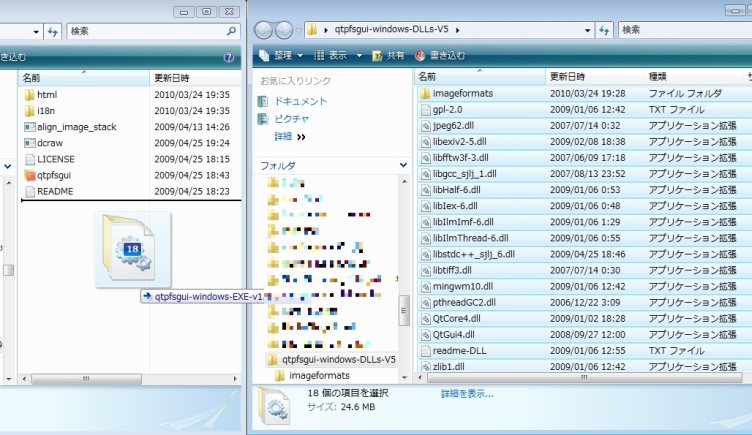Click the jpeg62.dll file icon

(x=425, y=126)
